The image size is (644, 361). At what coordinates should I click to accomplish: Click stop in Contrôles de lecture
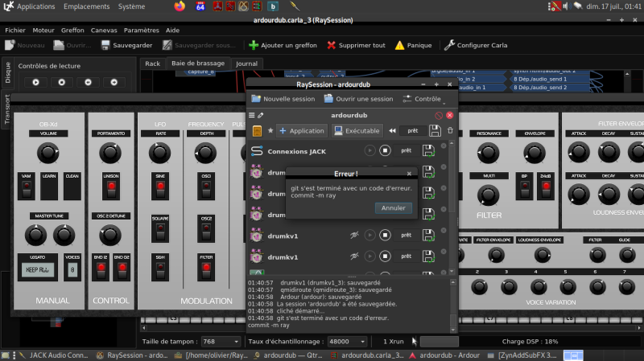pos(62,82)
